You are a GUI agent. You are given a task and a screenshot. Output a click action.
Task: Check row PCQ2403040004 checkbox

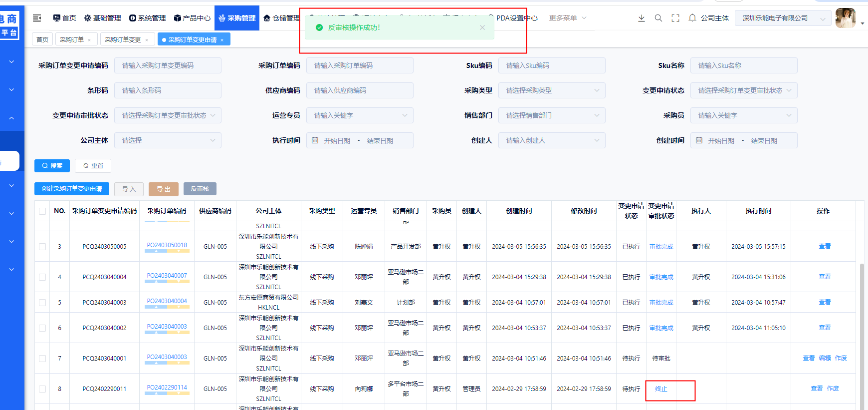coord(42,277)
